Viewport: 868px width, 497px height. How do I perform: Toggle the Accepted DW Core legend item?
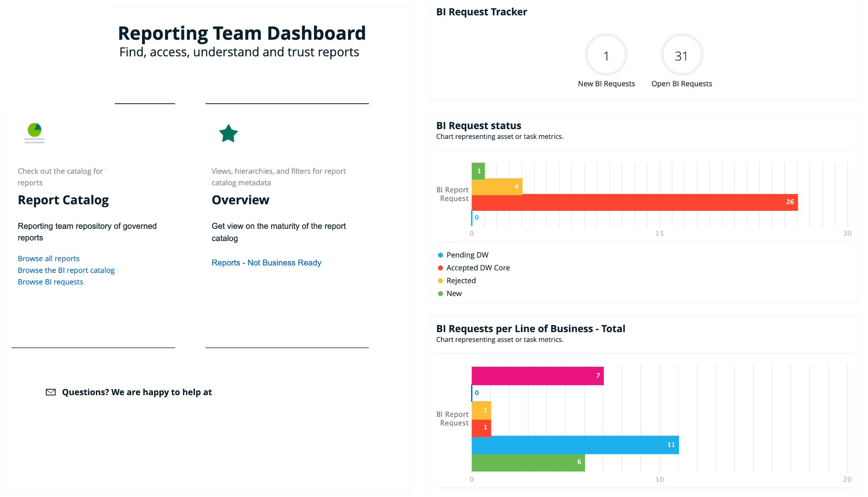coord(474,268)
